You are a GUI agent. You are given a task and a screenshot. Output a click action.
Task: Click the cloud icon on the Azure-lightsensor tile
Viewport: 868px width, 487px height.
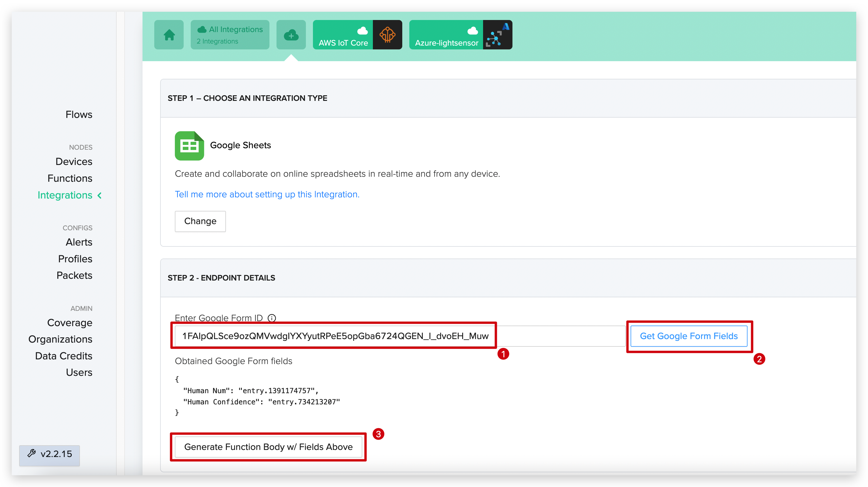coord(473,31)
